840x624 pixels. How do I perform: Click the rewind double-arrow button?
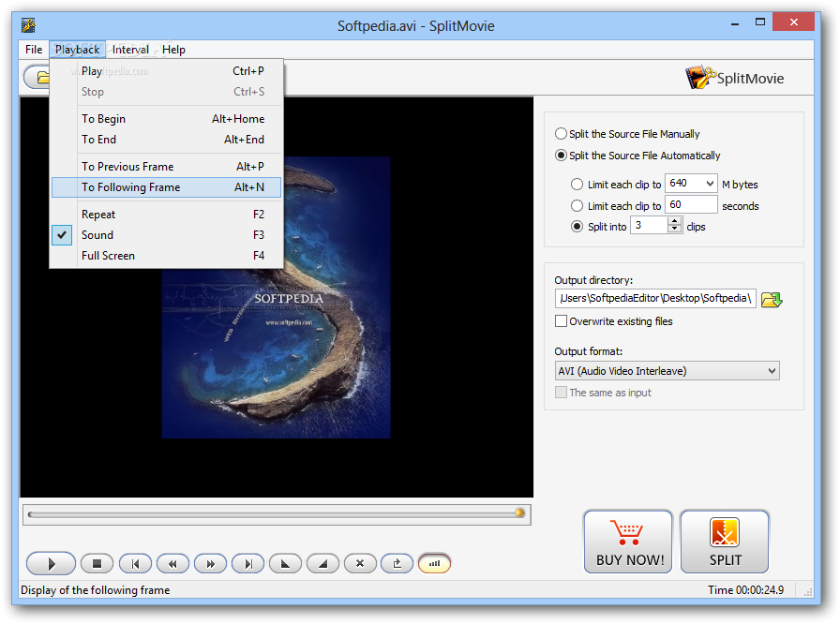(172, 563)
